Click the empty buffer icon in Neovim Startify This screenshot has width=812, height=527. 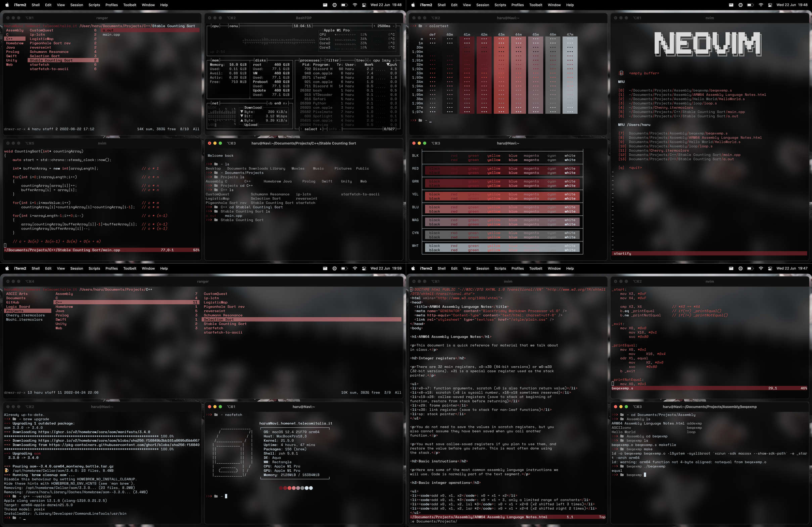(x=621, y=73)
